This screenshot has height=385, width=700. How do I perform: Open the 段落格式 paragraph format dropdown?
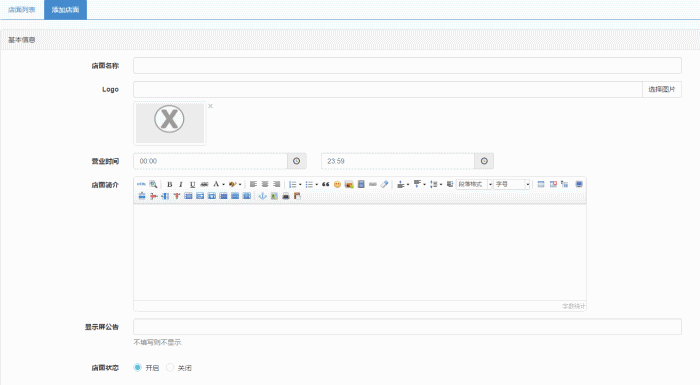474,184
